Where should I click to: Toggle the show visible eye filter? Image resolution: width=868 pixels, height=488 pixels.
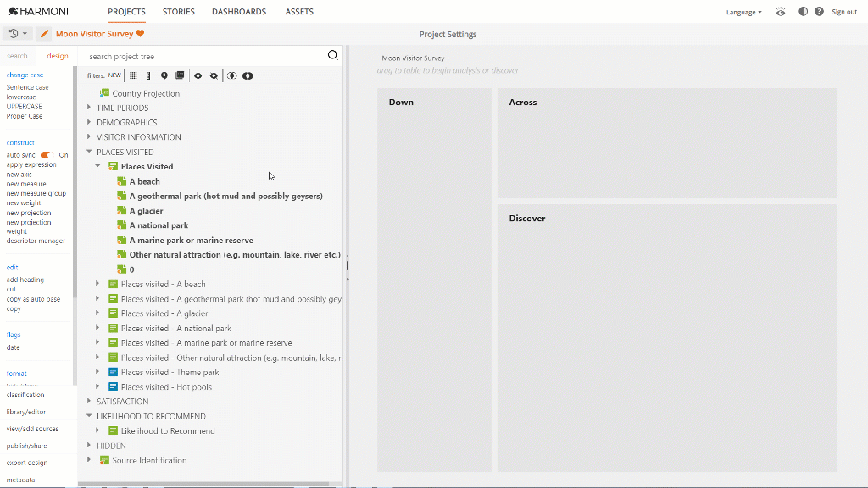click(198, 75)
